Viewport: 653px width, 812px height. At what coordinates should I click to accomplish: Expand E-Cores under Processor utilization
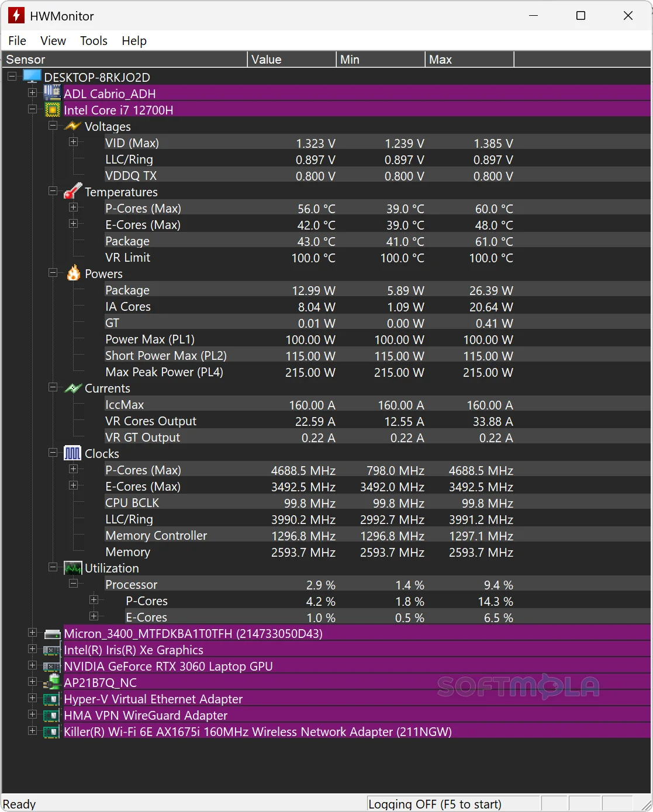pos(94,616)
